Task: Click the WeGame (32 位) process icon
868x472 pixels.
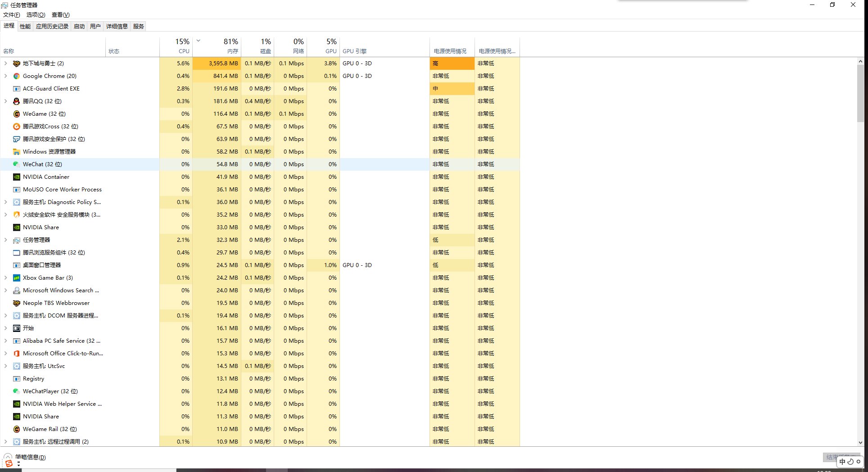Action: 17,114
